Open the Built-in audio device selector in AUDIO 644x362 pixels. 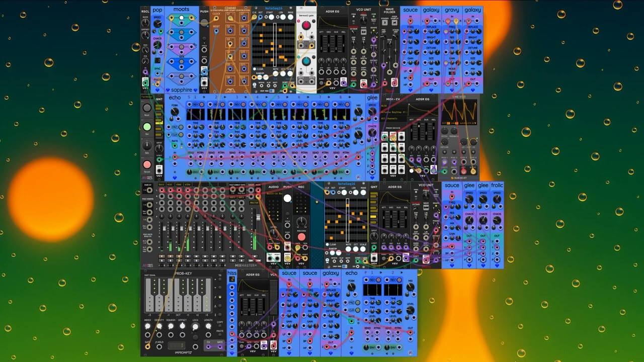[273, 194]
